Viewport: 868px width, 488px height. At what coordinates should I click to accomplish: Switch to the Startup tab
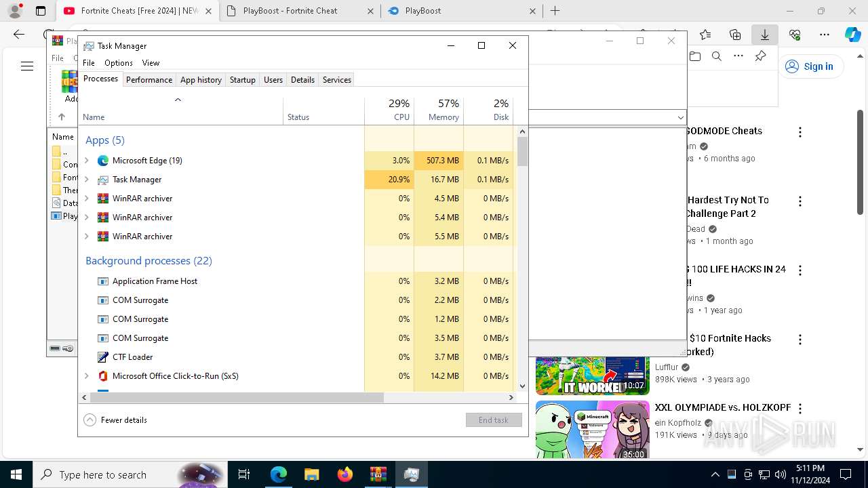tap(242, 80)
